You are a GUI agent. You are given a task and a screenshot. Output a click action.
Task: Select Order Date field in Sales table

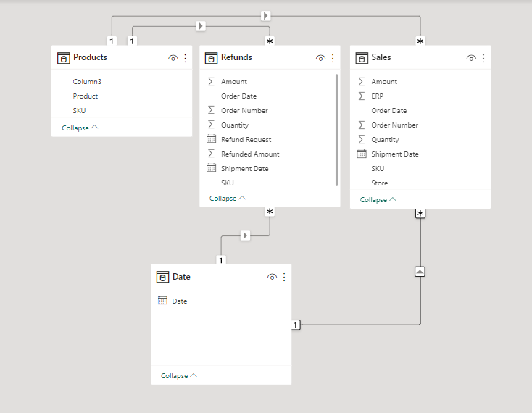[388, 111]
